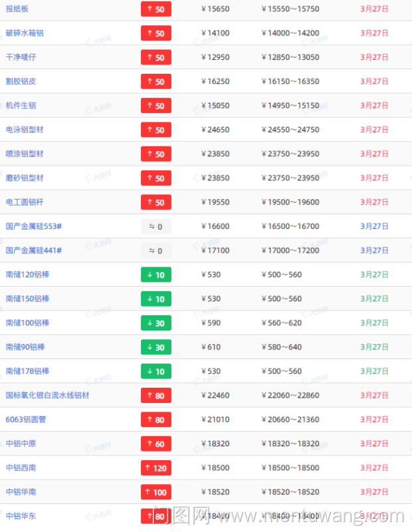
Task: Open the 破碎水箱铝 product link
Action: [25, 33]
